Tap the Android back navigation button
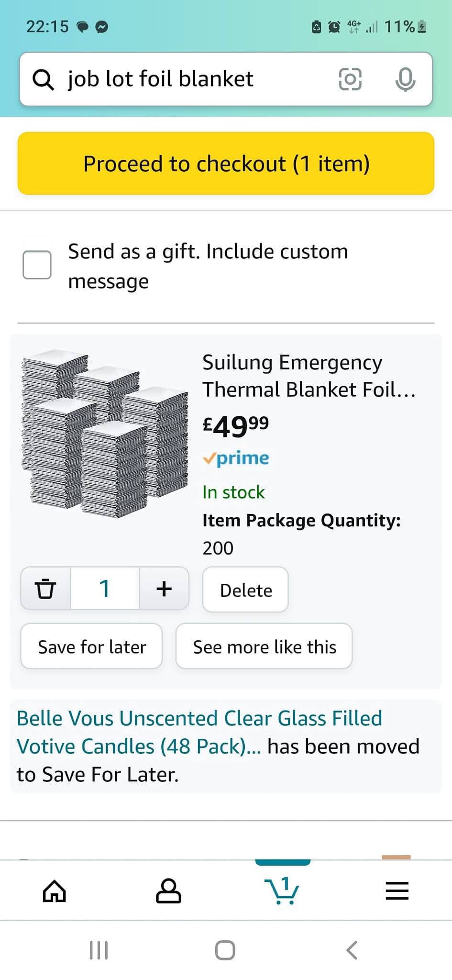Screen dimensions: 452x980 (x=352, y=950)
